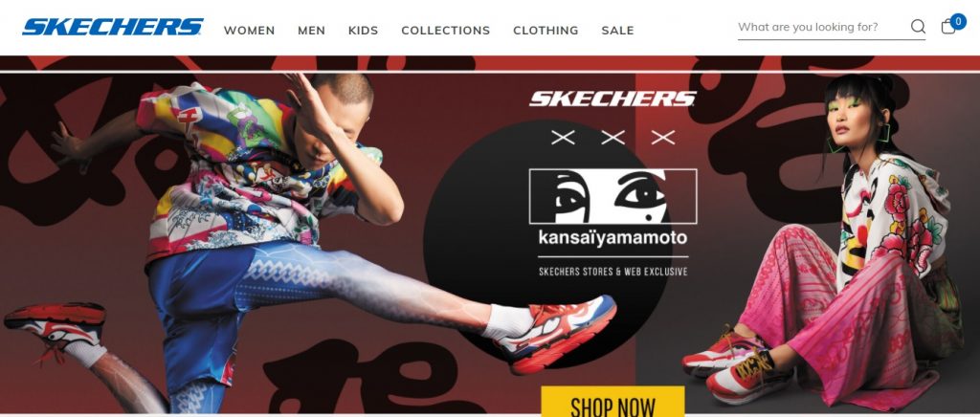
Task: Click the three X symbols on the banner
Action: click(612, 138)
